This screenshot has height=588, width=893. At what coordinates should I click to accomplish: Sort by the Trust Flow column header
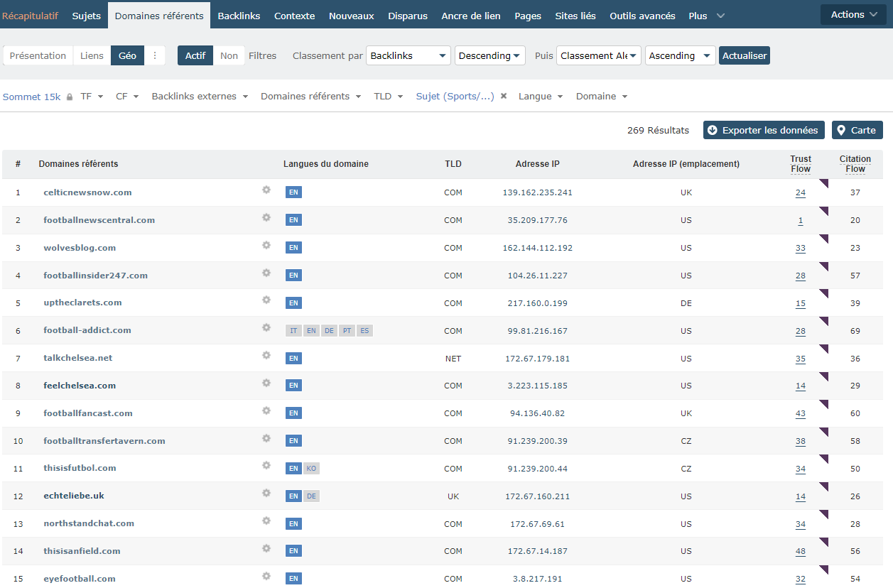(801, 164)
